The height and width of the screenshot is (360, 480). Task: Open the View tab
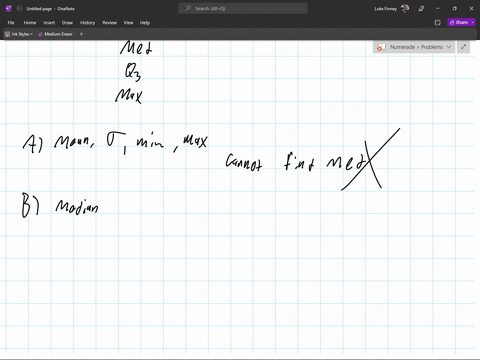tap(128, 23)
